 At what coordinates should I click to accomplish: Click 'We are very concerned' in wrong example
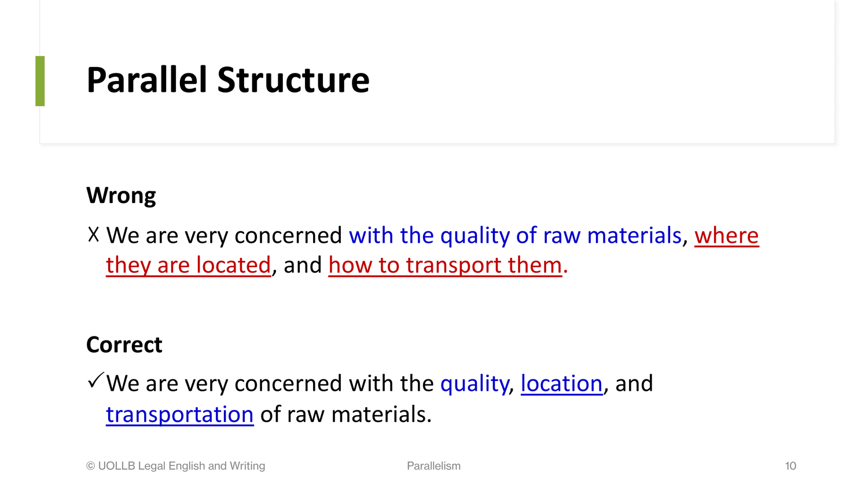225,235
